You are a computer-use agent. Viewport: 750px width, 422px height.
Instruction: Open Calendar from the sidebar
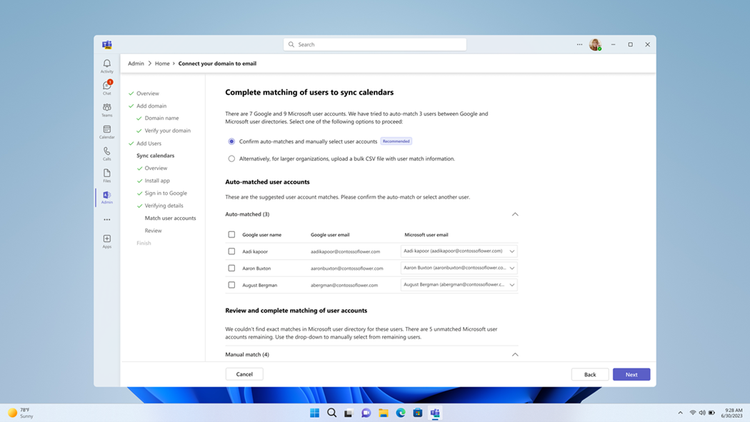(107, 132)
